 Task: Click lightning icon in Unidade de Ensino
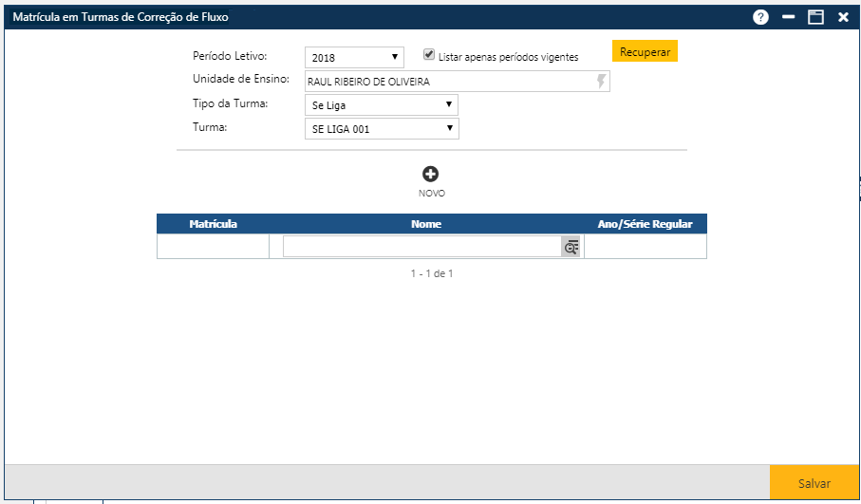pyautogui.click(x=600, y=82)
